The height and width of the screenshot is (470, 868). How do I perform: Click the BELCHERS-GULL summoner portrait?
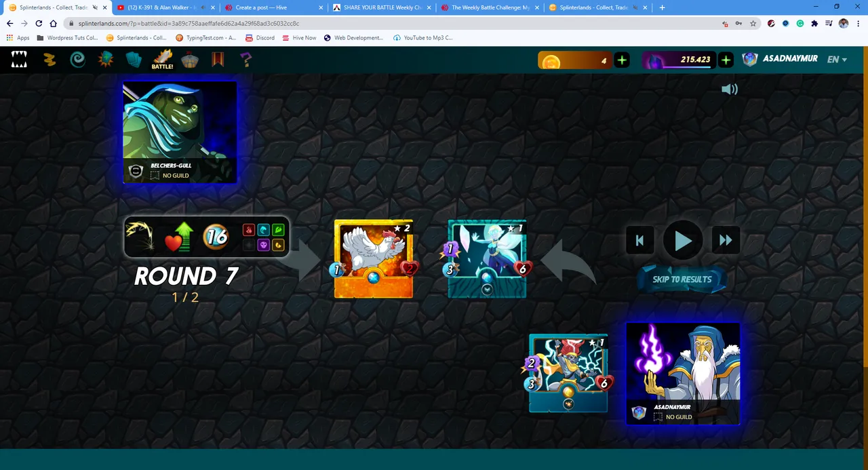[180, 132]
